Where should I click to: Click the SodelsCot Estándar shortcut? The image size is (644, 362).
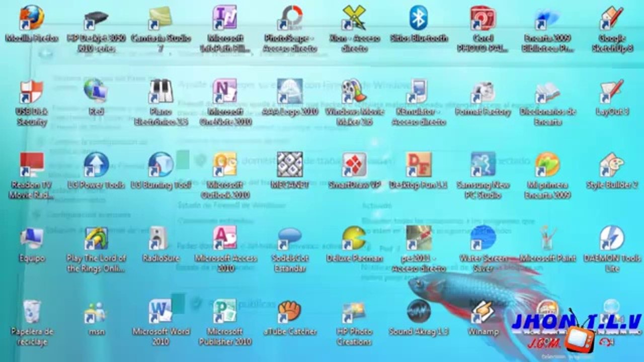coord(290,238)
